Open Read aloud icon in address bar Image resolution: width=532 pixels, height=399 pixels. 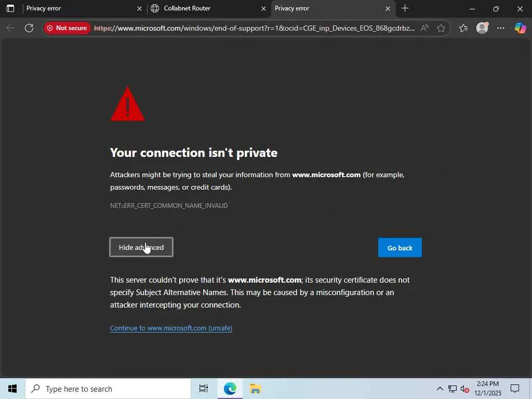pyautogui.click(x=424, y=28)
